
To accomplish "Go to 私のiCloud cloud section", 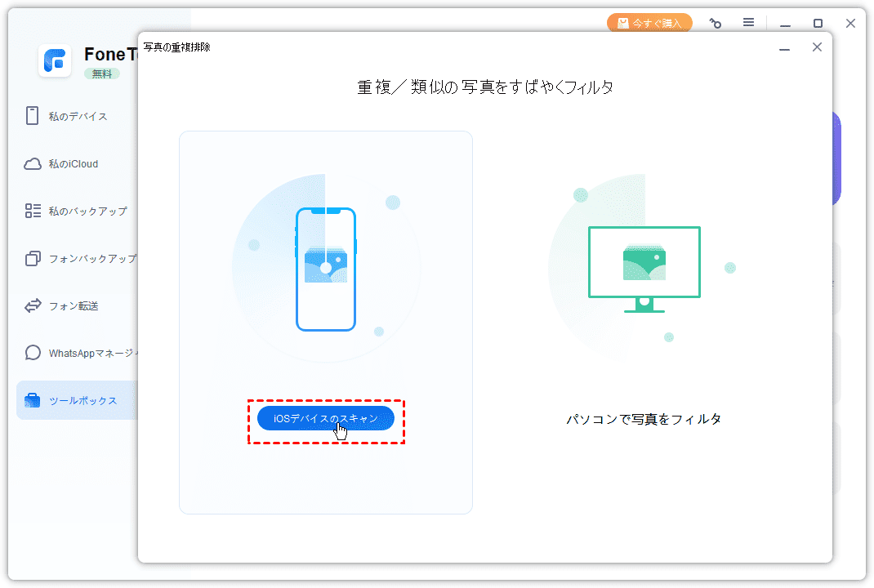I will click(x=72, y=163).
